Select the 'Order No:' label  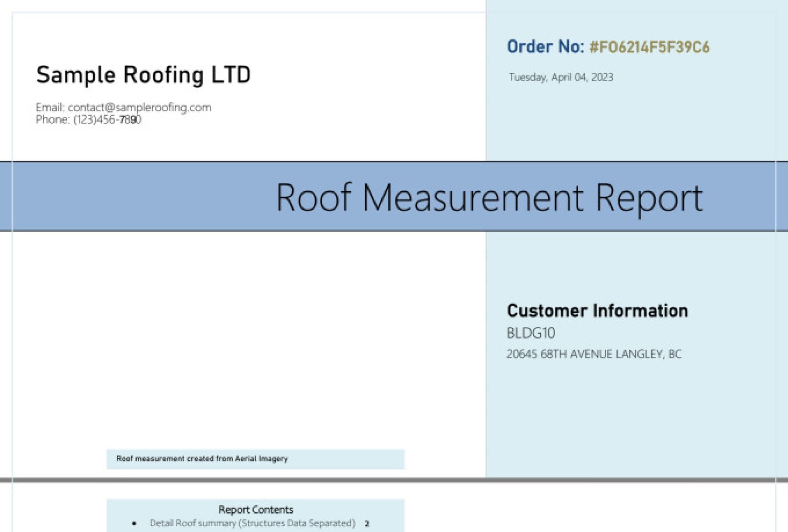point(545,47)
